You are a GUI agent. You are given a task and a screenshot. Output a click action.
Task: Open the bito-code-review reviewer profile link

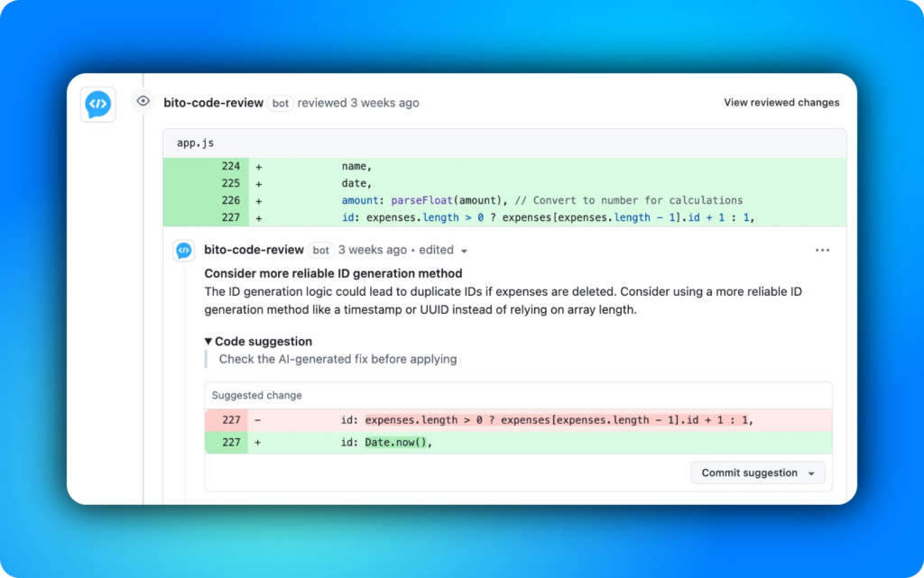(x=214, y=103)
